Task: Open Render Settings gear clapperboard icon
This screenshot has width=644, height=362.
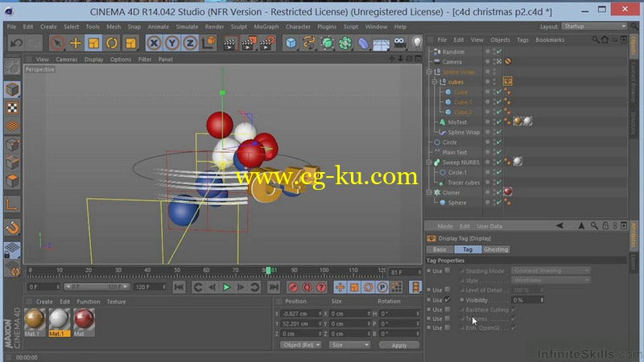Action: pos(266,43)
